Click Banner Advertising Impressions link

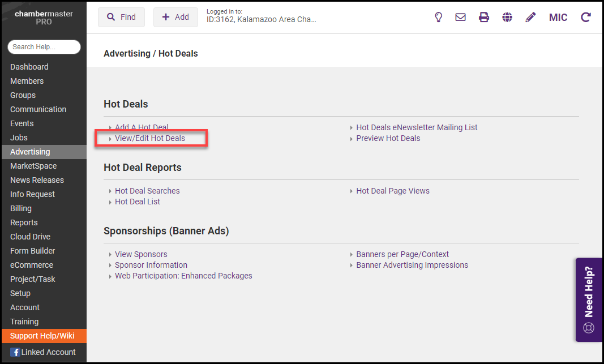(412, 265)
